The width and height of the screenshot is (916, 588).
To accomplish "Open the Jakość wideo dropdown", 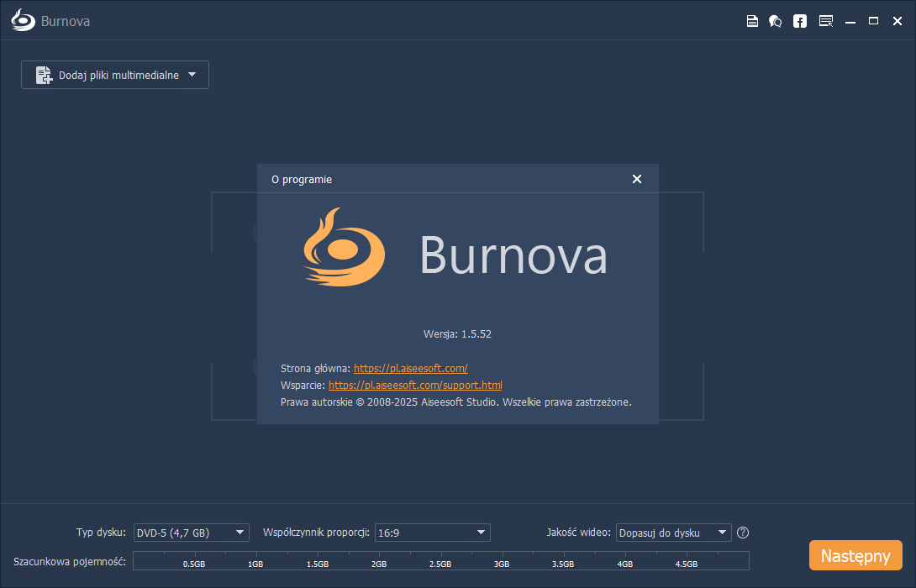I will pyautogui.click(x=674, y=533).
